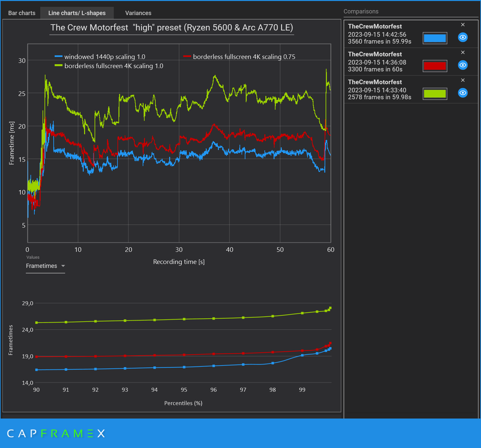Click the 'windowed 1440p scaling 1.0' legend entry

[100, 57]
